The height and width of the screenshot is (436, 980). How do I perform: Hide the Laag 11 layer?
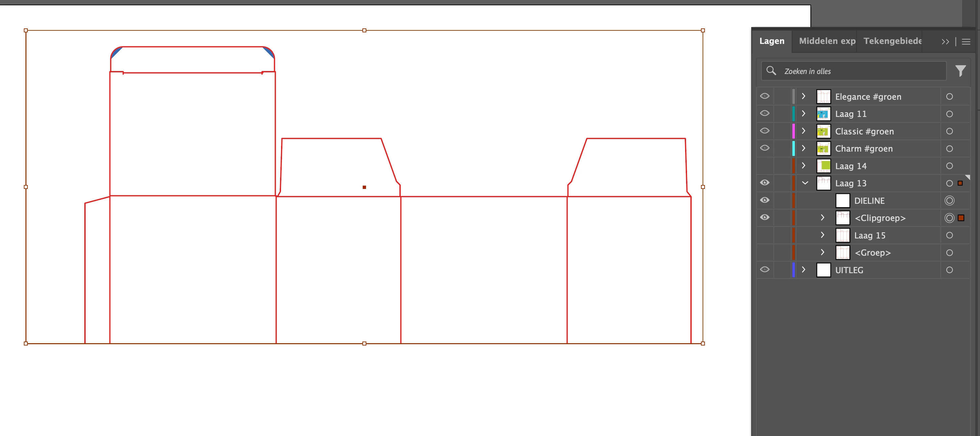click(x=765, y=114)
